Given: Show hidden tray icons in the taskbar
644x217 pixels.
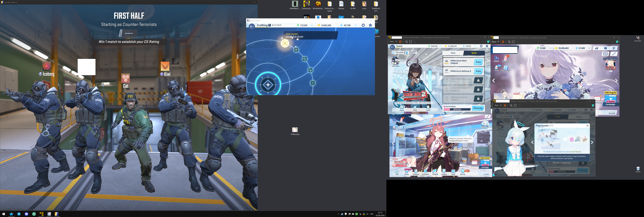Looking at the screenshot, I should coord(339,214).
